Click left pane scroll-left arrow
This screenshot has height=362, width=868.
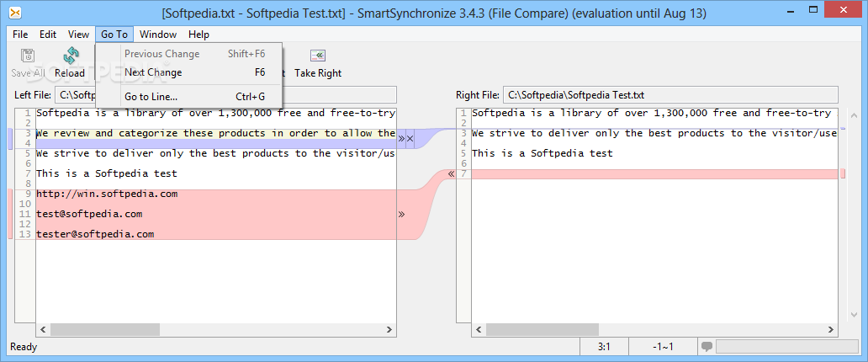pyautogui.click(x=43, y=330)
